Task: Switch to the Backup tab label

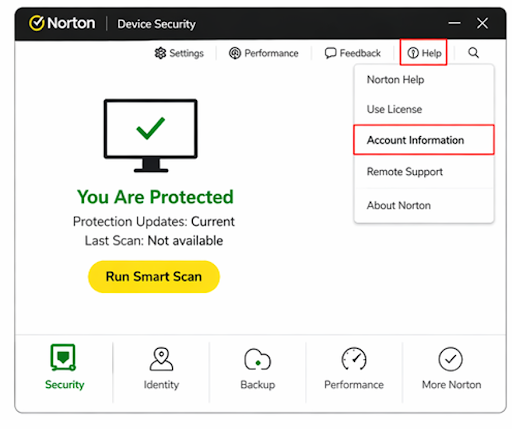Action: click(x=258, y=385)
